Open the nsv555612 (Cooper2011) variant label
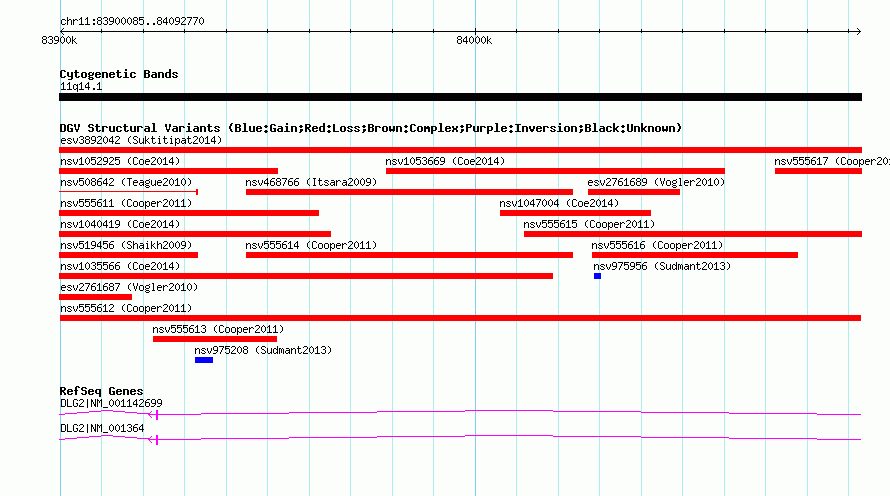 126,308
